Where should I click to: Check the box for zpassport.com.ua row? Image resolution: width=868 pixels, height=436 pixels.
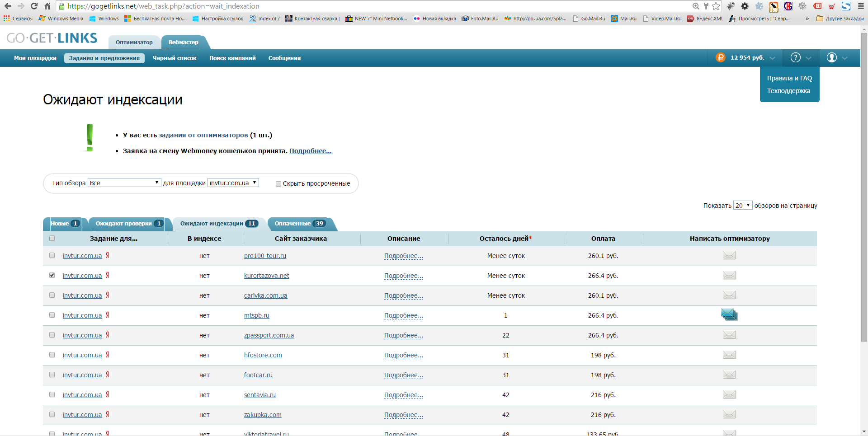[52, 335]
